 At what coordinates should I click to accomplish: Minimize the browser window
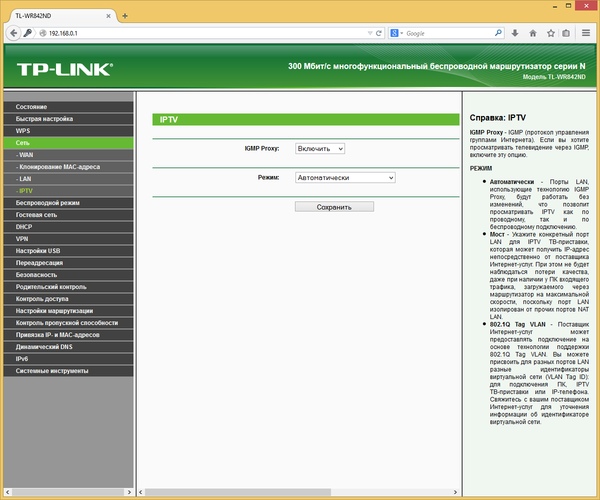(x=555, y=7)
